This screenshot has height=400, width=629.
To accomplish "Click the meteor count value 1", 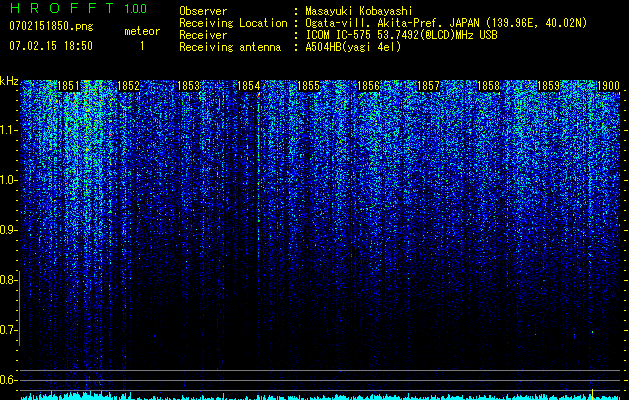I will point(142,46).
